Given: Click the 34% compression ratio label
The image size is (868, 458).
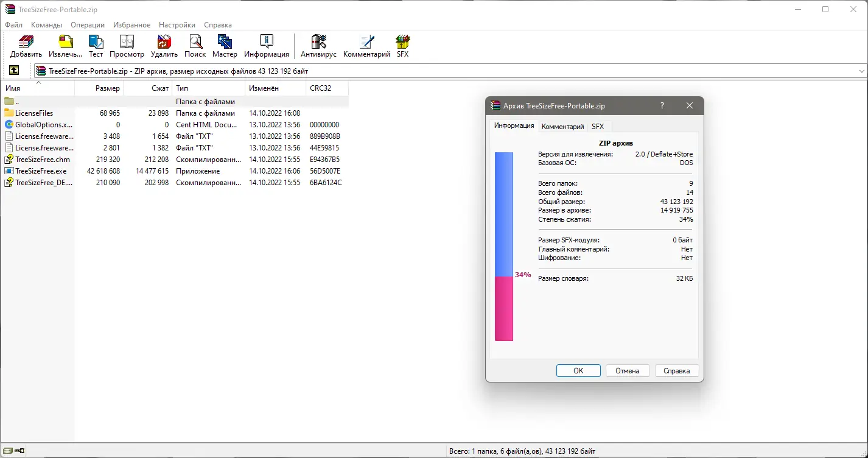Looking at the screenshot, I should coord(523,275).
